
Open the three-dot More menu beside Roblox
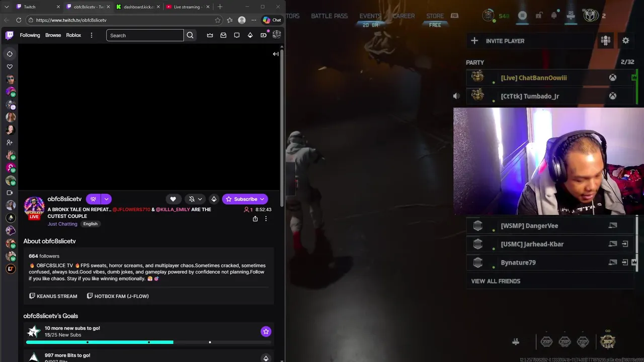pos(91,35)
